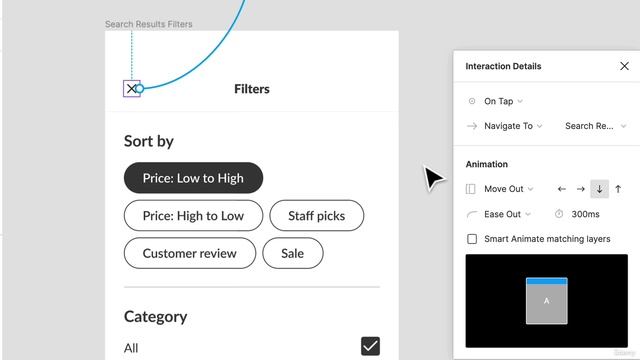Click the 300ms duration field
The height and width of the screenshot is (360, 640).
point(585,214)
